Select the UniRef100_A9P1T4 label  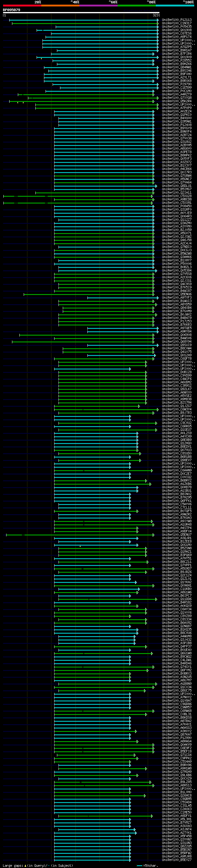coord(177,37)
